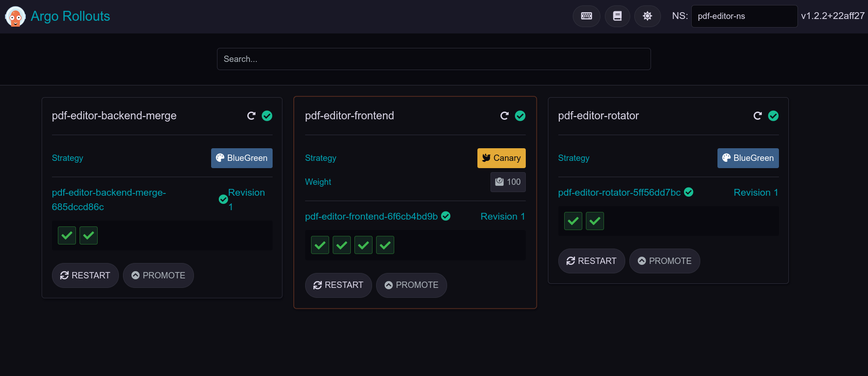Restart the pdf-editor-rotator rollout
868x376 pixels.
[592, 261]
